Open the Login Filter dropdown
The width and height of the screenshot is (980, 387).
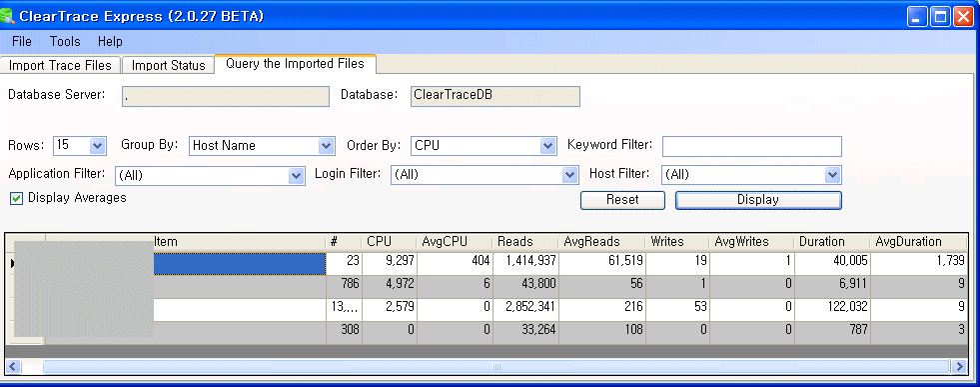click(x=569, y=175)
